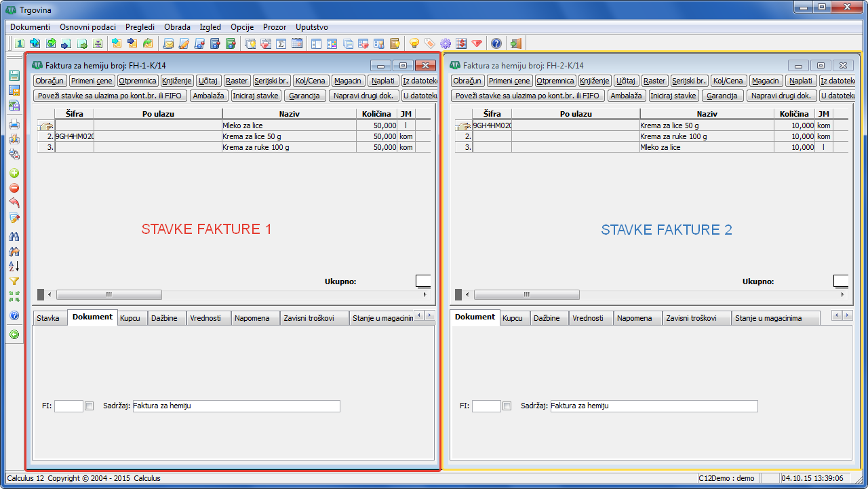This screenshot has width=868, height=489.
Task: Click the red undo arrow icon in sidebar
Action: [x=14, y=203]
